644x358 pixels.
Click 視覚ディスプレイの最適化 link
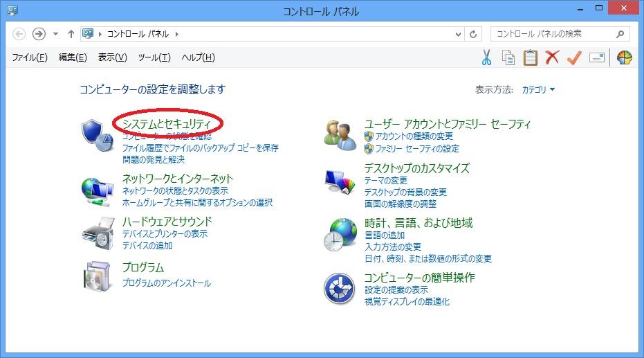coord(407,302)
